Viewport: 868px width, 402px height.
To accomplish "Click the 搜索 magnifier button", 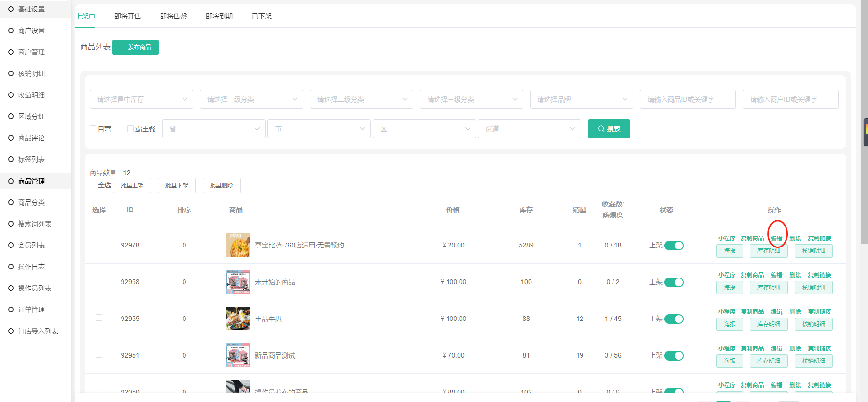I will click(608, 129).
